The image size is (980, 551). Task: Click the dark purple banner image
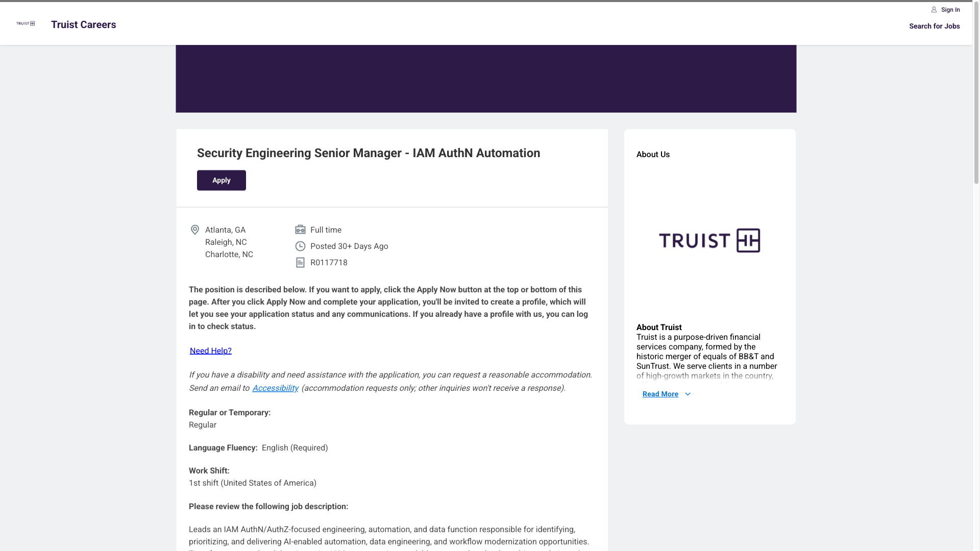click(486, 79)
